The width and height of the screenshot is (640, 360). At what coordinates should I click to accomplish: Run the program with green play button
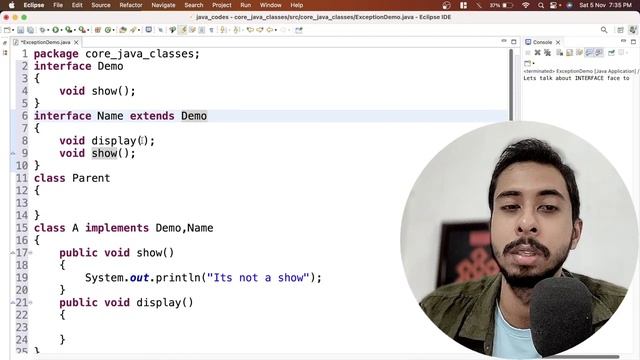tap(56, 30)
